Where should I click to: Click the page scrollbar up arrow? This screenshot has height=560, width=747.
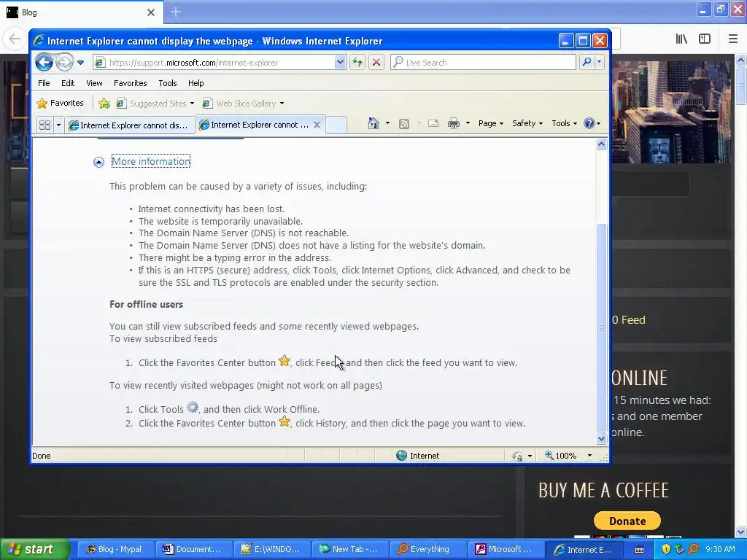601,144
